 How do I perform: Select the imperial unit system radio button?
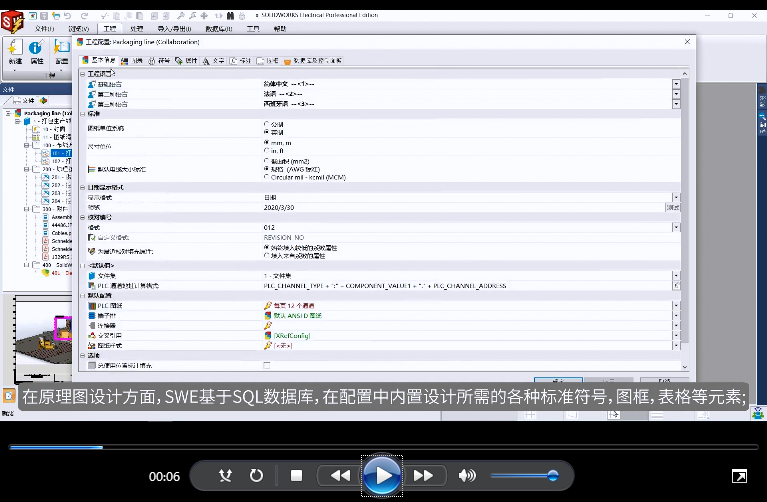tap(267, 132)
